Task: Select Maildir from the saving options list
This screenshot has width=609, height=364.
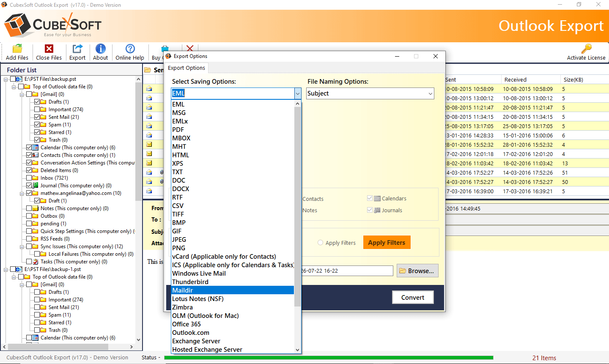Action: 182,290
